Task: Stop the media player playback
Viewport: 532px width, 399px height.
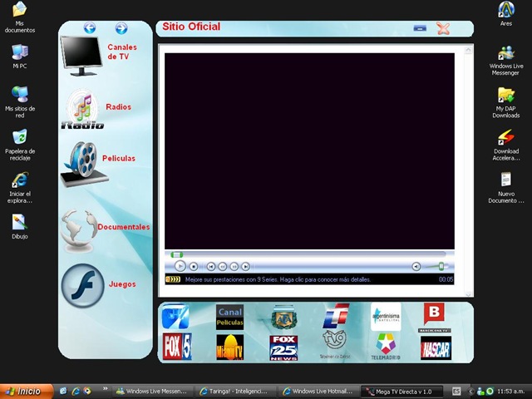Action: (x=194, y=267)
